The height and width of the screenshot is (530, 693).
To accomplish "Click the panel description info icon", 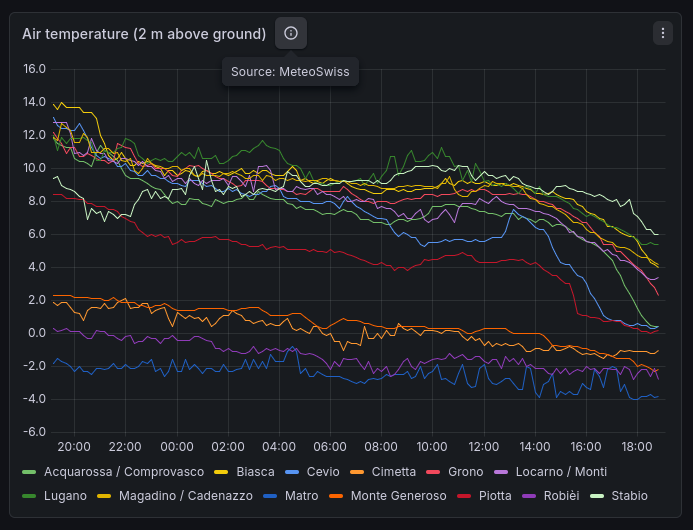I will click(291, 33).
